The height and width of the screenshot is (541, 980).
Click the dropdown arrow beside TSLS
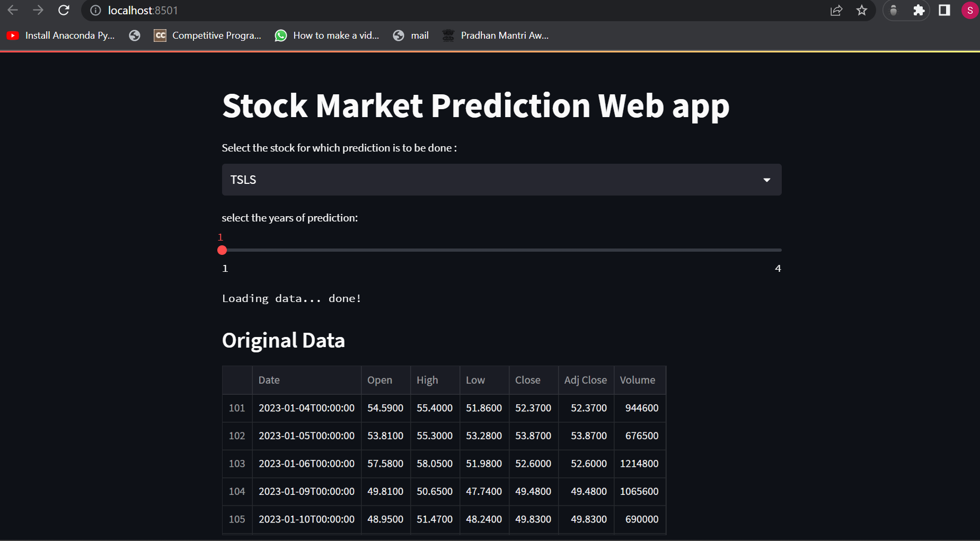tap(766, 180)
